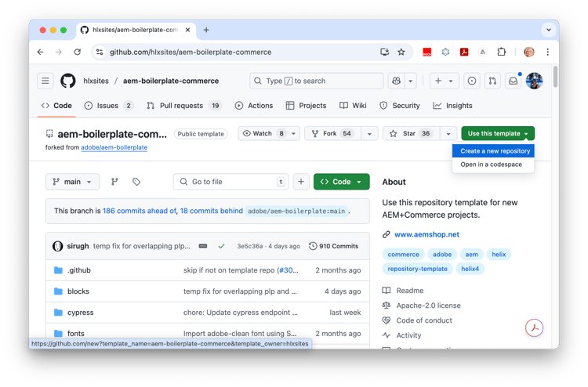Click the commerce topic tag
588x387 pixels.
[404, 255]
